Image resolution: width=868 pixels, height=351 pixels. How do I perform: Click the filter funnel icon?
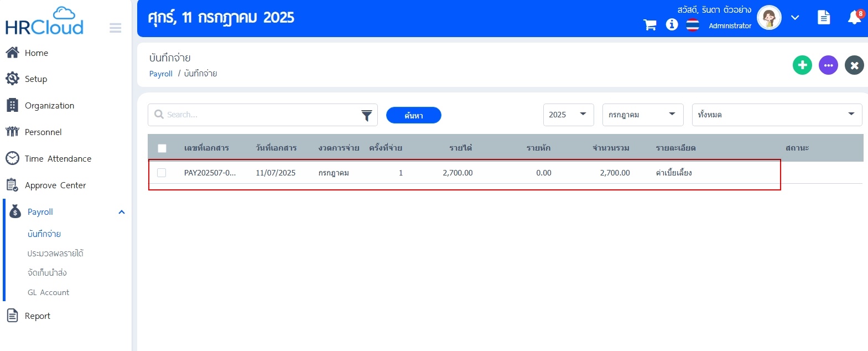click(366, 115)
